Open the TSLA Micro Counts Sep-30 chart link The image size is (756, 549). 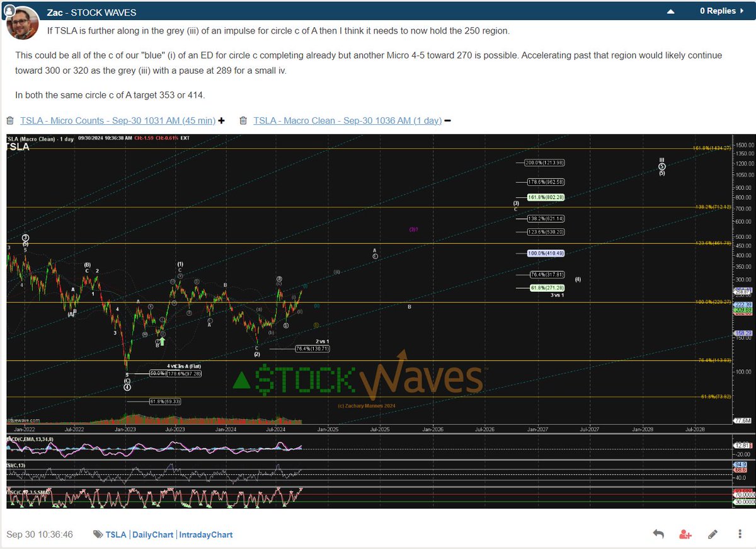coord(120,120)
